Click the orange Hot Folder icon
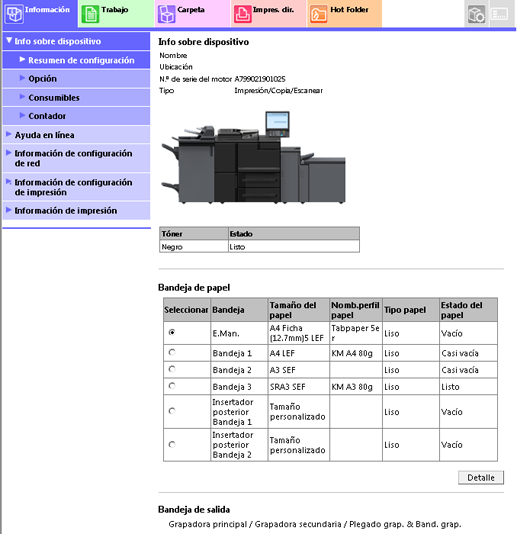The image size is (517, 534). click(x=318, y=14)
